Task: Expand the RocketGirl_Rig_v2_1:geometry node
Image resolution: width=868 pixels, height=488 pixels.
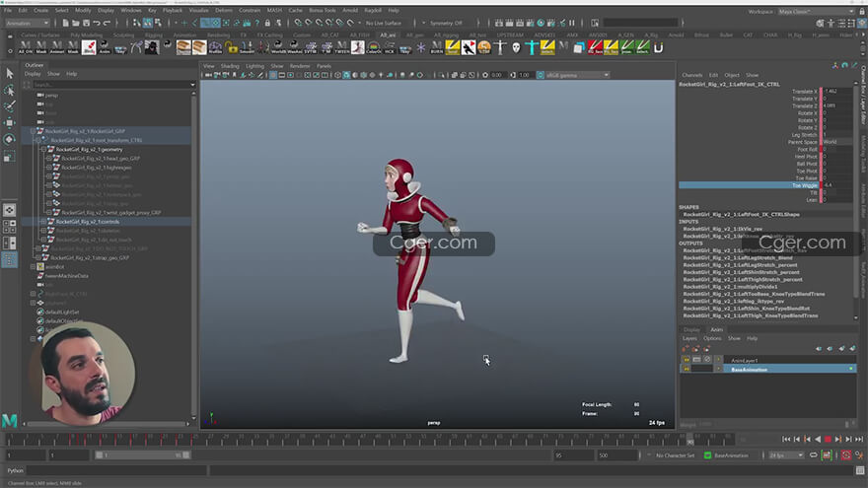Action: (x=43, y=150)
